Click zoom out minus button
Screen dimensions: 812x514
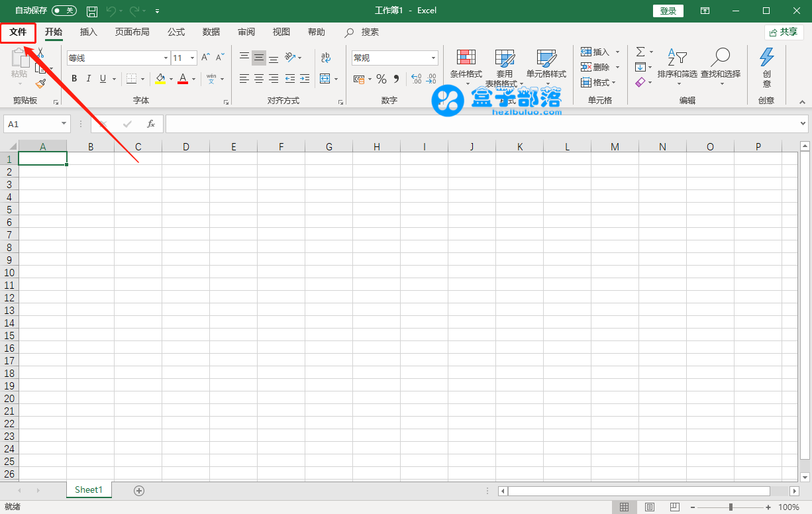coord(693,507)
